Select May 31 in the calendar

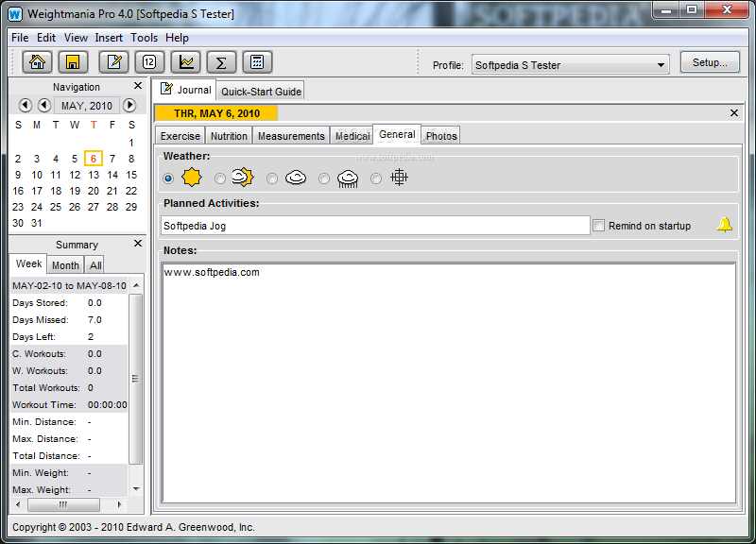point(37,223)
